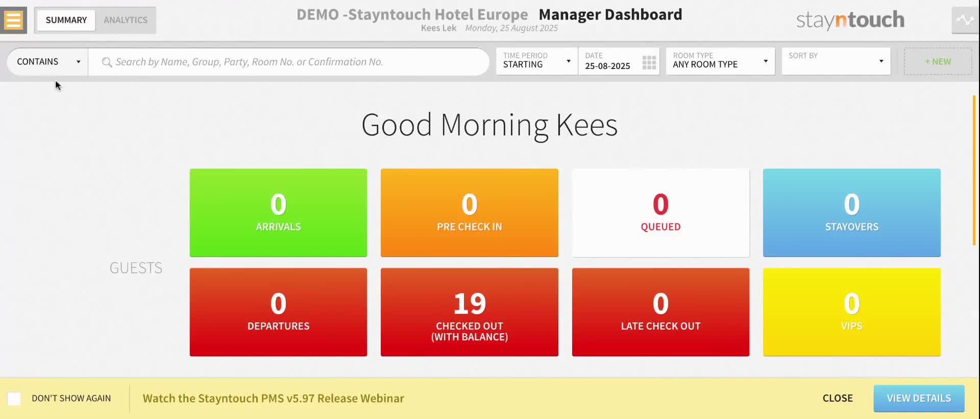
Task: Click the Good Morning Kees heading
Action: tap(489, 125)
